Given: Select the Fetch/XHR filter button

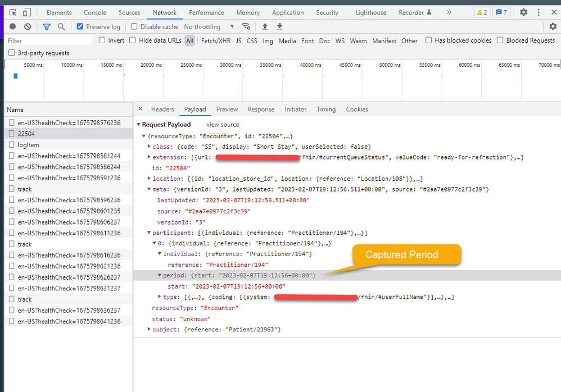Looking at the screenshot, I should click(x=216, y=40).
